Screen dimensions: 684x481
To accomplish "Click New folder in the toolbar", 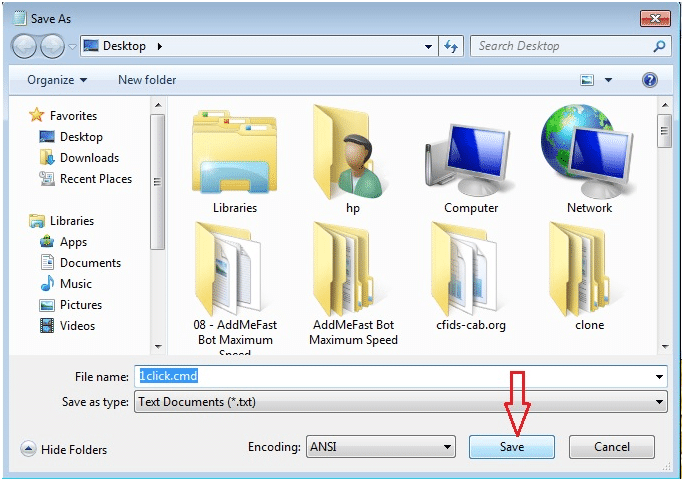I will coord(147,80).
